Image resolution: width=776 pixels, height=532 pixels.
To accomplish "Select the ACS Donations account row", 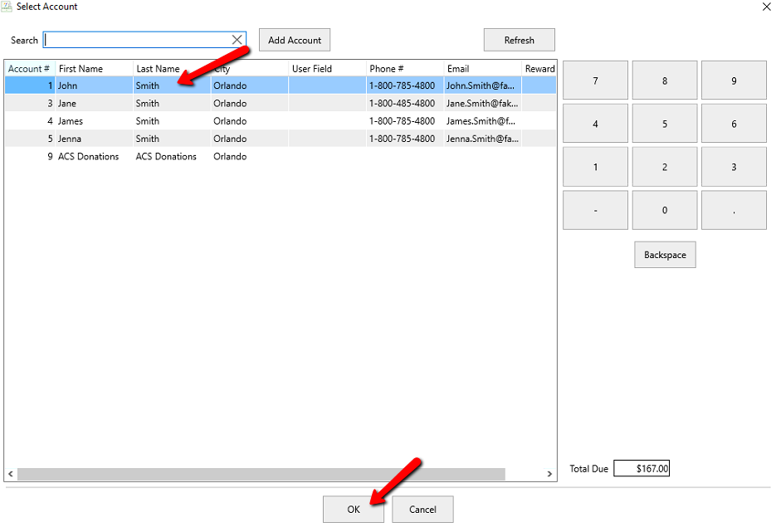I will click(281, 156).
